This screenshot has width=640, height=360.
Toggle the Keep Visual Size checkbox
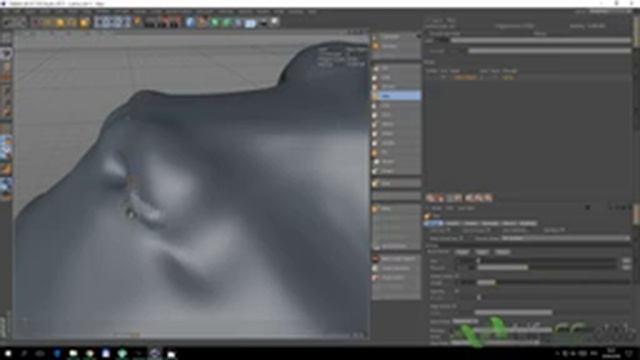(461, 238)
